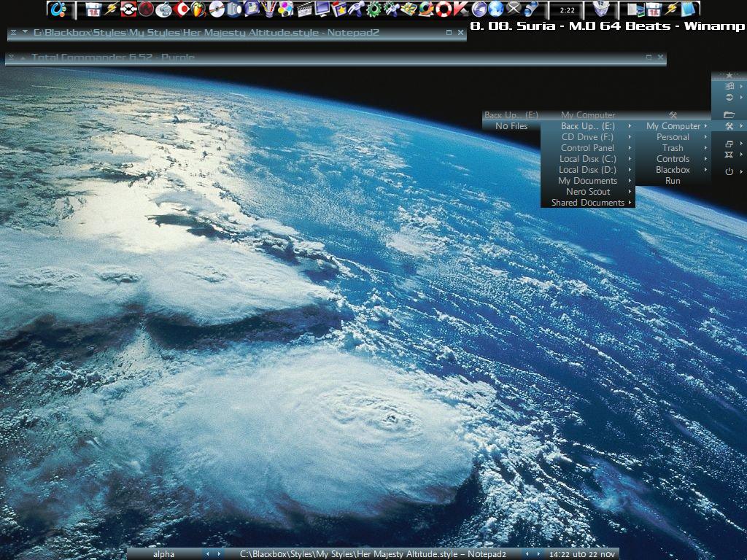Launch the blue swirl icon at dock's start

[x=59, y=9]
